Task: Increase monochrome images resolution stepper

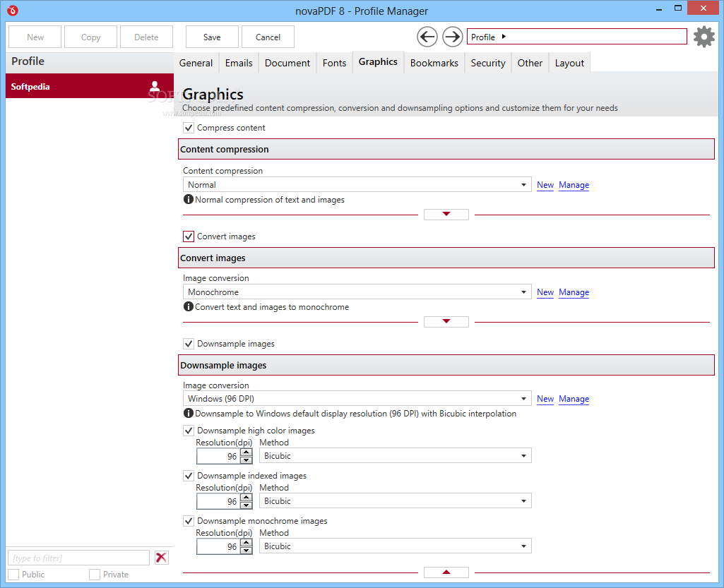Action: (x=247, y=543)
